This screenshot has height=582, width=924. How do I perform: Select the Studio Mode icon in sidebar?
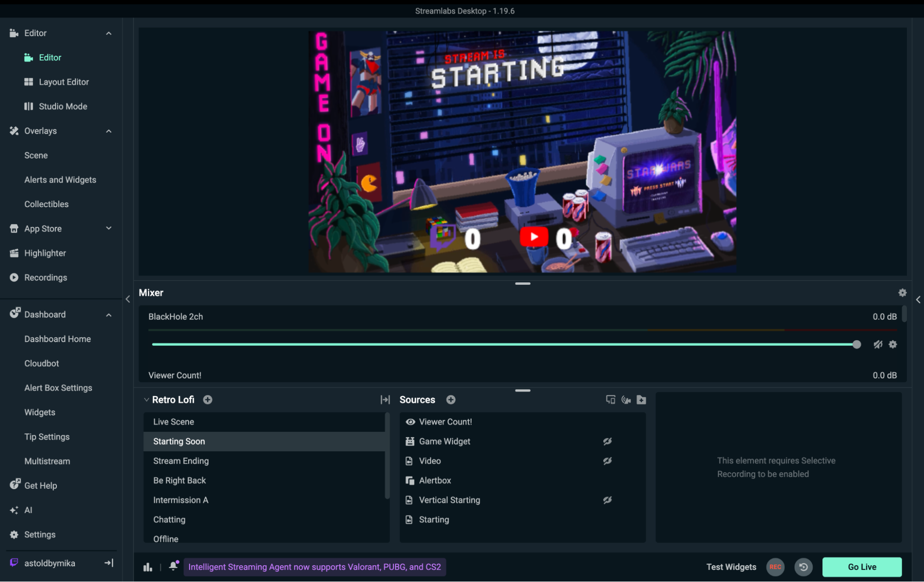coord(29,106)
